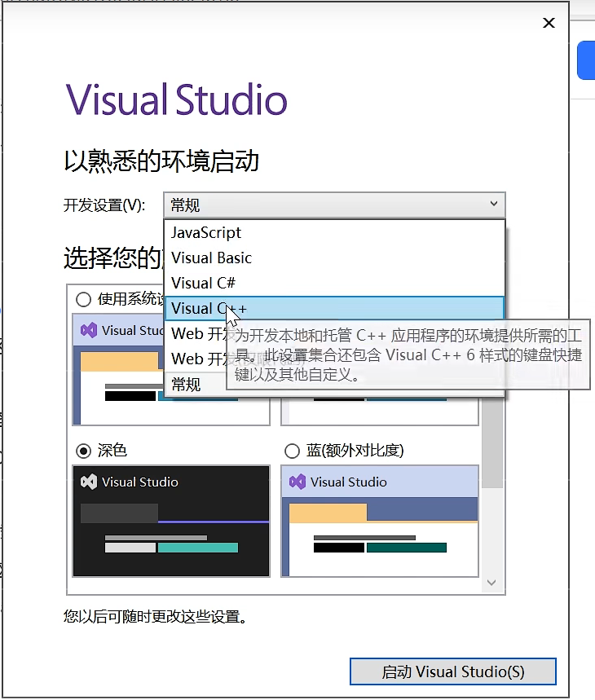
Task: Select the 蓝(额外对比度) theme radio button
Action: [292, 451]
